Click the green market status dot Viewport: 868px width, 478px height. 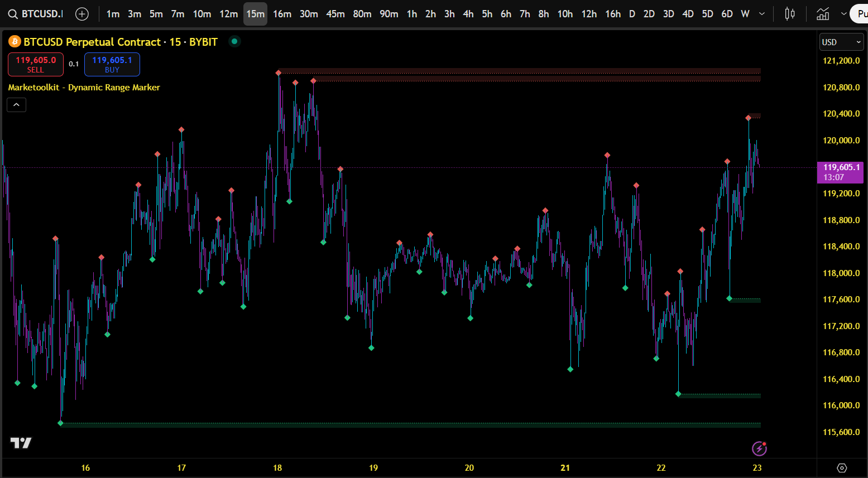pyautogui.click(x=234, y=41)
